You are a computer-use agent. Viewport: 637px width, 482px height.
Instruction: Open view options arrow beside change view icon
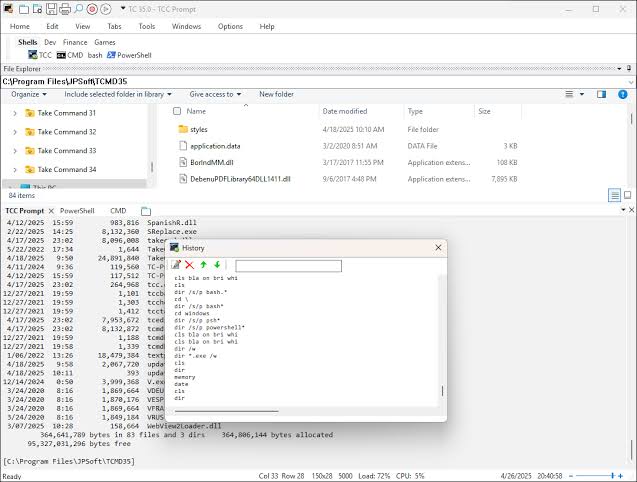[x=582, y=94]
